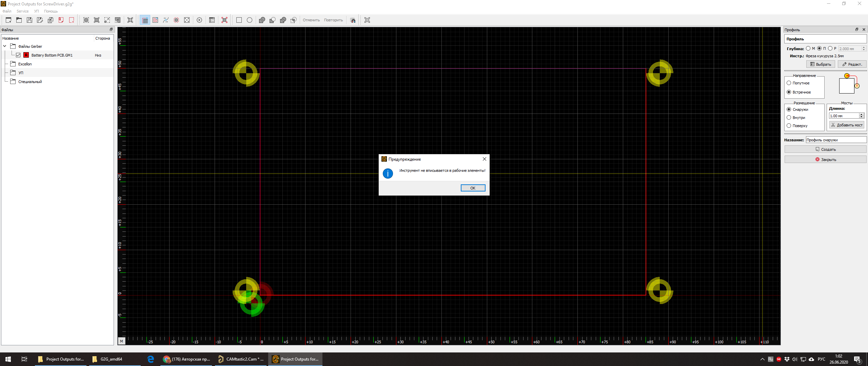Click the open folder toolbar icon
The height and width of the screenshot is (366, 868).
(x=19, y=20)
